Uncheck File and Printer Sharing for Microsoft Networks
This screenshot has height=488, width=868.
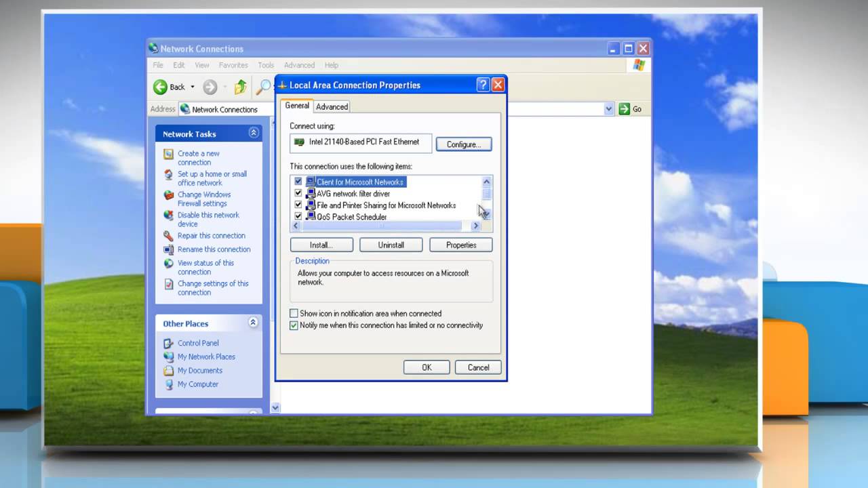298,205
